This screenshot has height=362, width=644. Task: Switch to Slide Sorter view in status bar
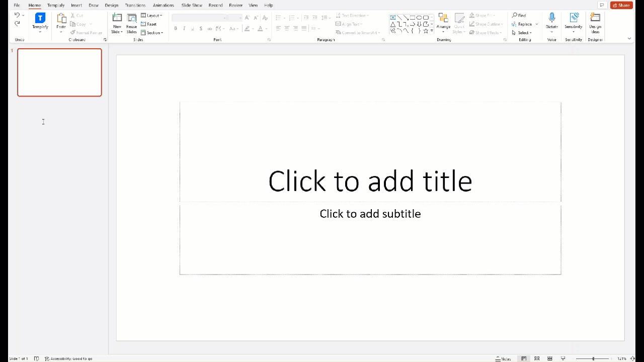click(537, 358)
